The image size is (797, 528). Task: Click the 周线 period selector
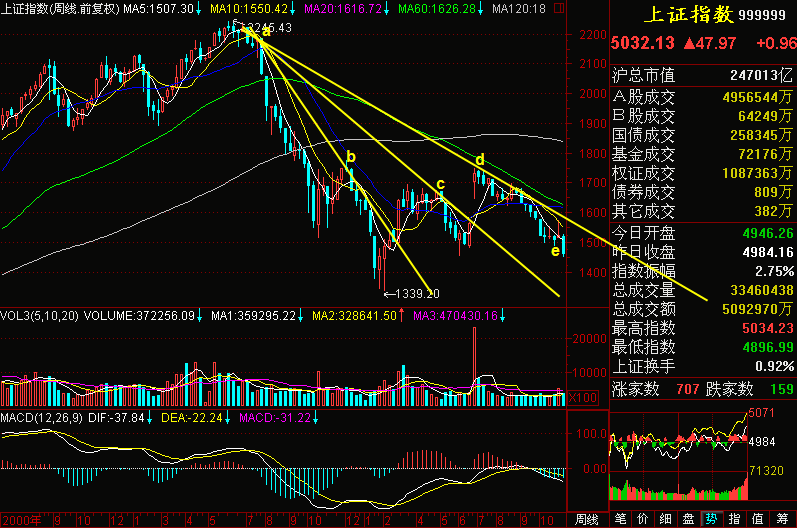click(x=587, y=519)
